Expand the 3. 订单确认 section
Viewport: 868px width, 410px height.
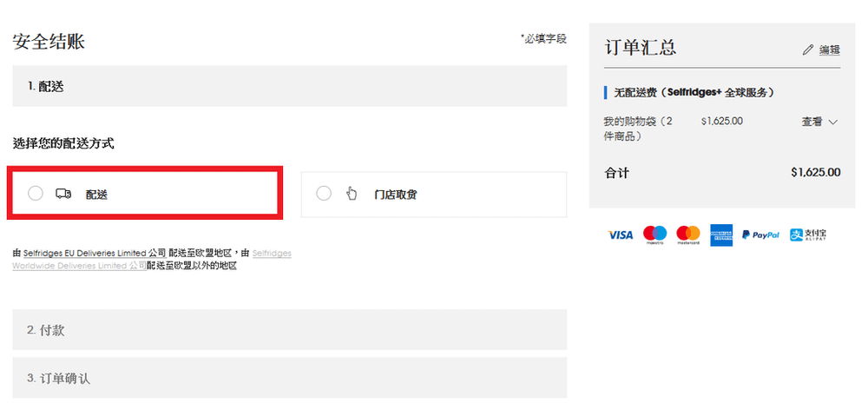(x=290, y=377)
